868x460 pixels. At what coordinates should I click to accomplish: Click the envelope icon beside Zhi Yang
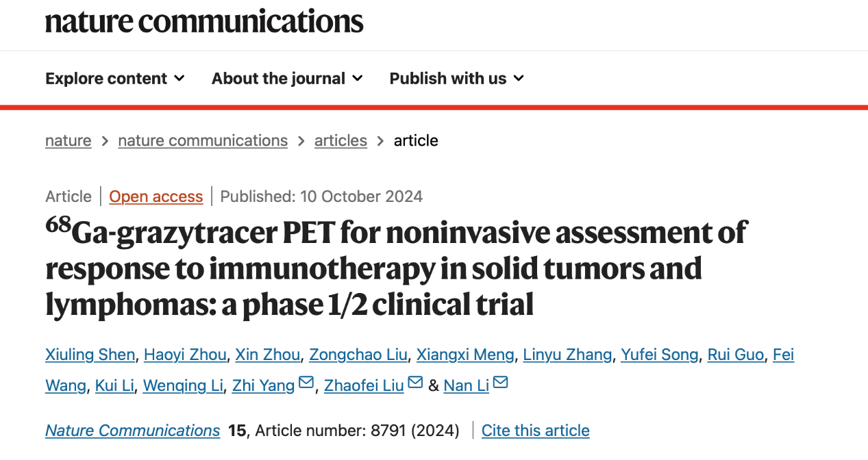pos(306,383)
